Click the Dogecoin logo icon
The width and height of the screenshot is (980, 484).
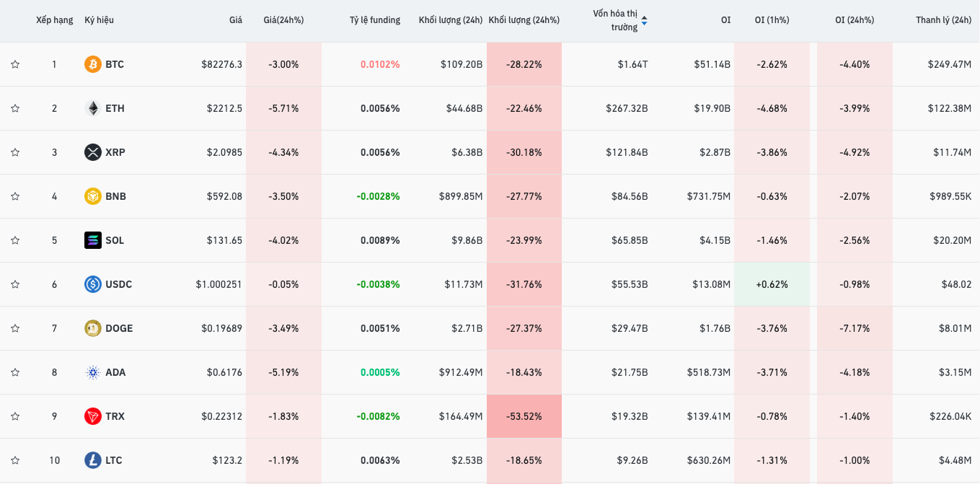point(93,328)
